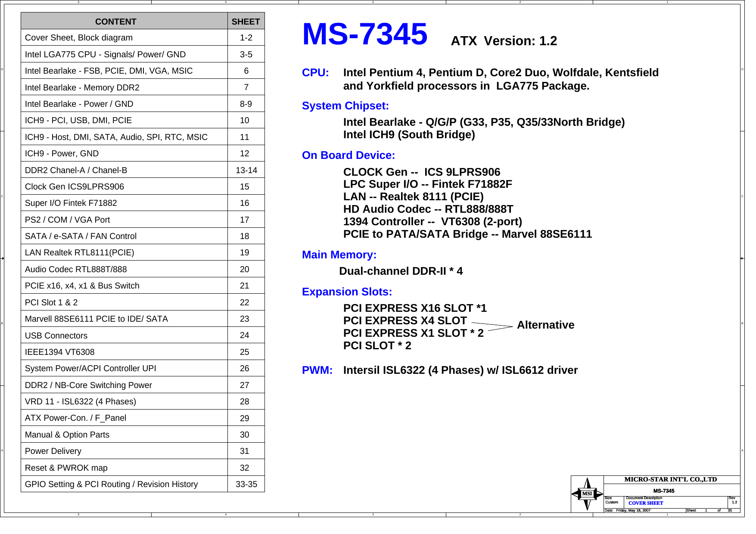Select sheet number 15 for Clock Gen ICS9LPRS906
756x534 pixels.
pyautogui.click(x=245, y=186)
